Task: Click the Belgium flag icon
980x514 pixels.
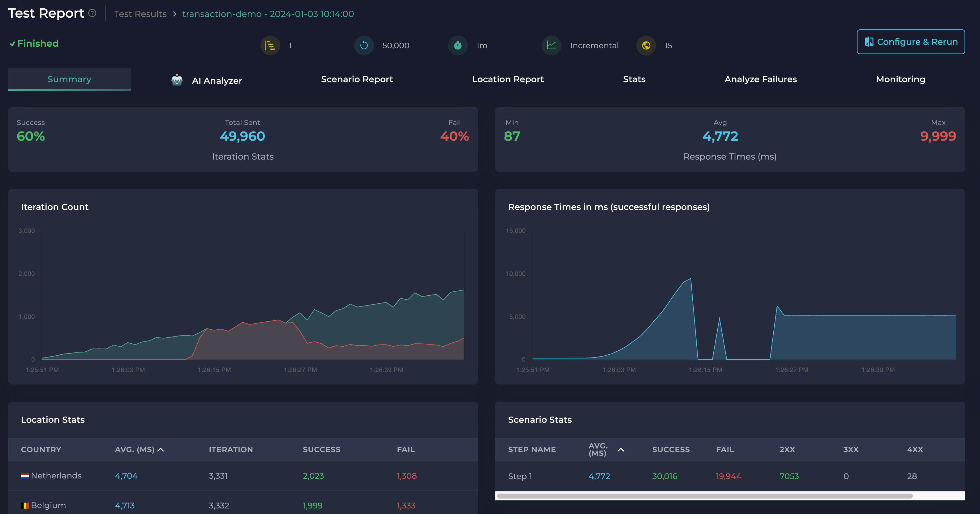Action: 25,505
